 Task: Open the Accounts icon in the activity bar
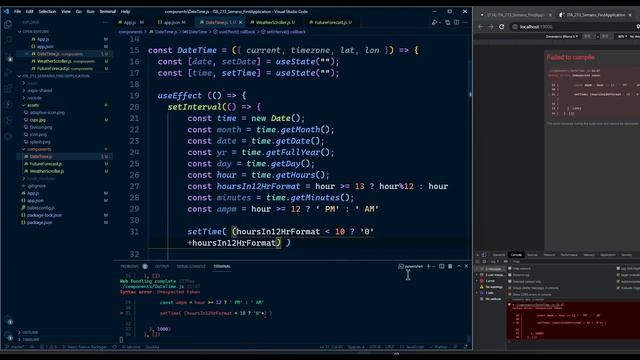click(9, 320)
